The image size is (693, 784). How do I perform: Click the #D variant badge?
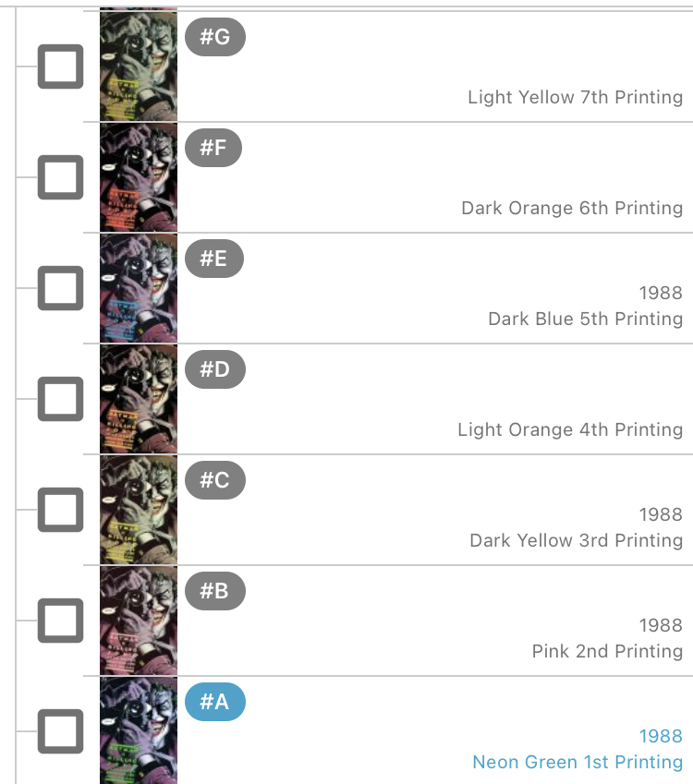215,369
